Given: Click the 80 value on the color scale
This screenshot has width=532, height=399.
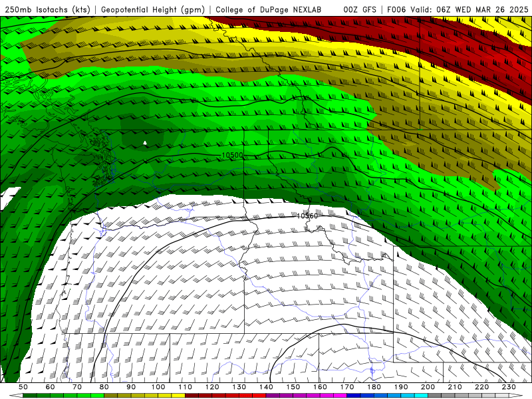Looking at the screenshot, I should point(104,387).
